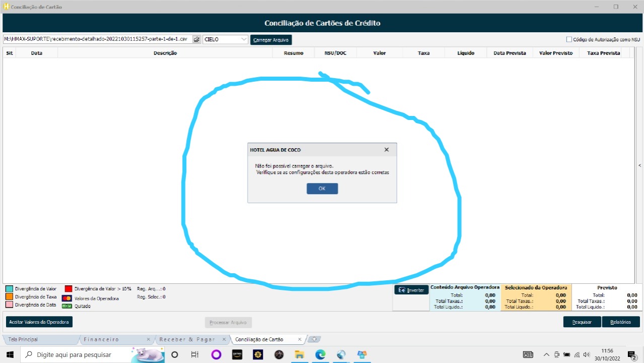Close the HOTEL AGUA DE COCO dialog

click(x=386, y=150)
